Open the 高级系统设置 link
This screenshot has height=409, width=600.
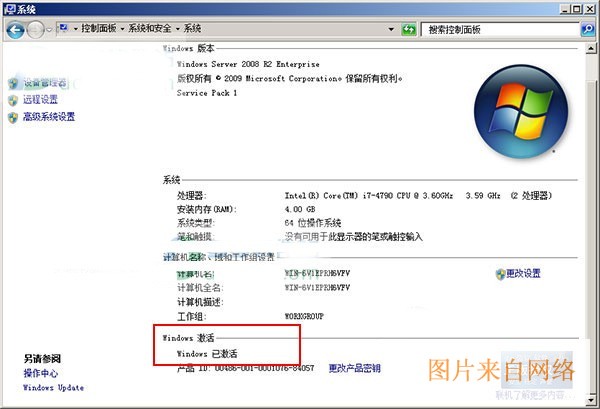48,117
